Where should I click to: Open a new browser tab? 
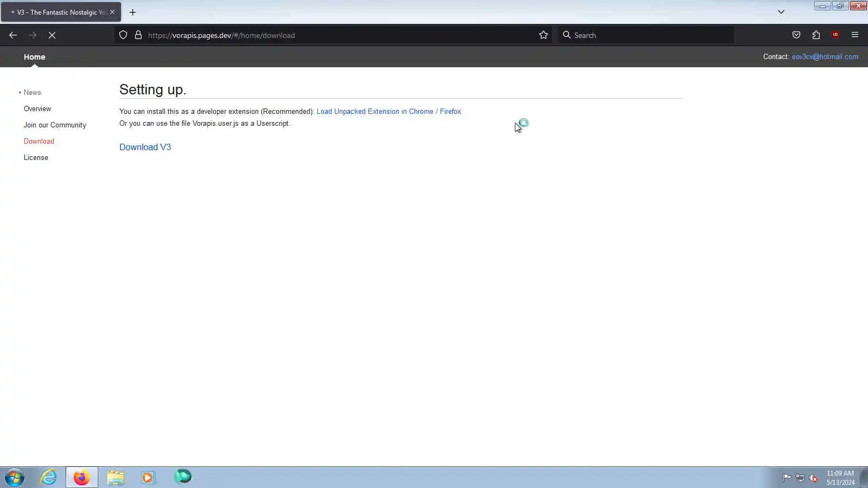[132, 12]
